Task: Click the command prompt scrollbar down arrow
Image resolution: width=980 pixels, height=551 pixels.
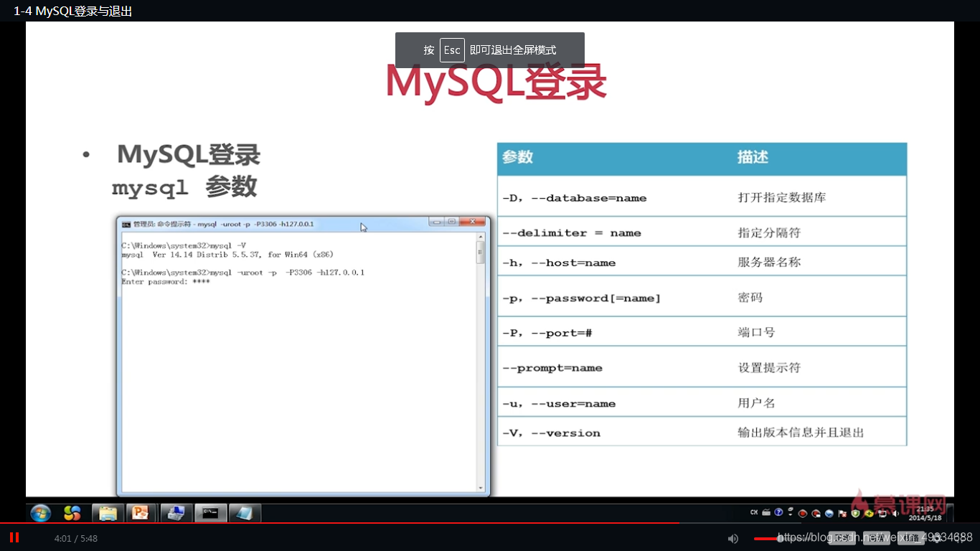Action: pyautogui.click(x=481, y=488)
